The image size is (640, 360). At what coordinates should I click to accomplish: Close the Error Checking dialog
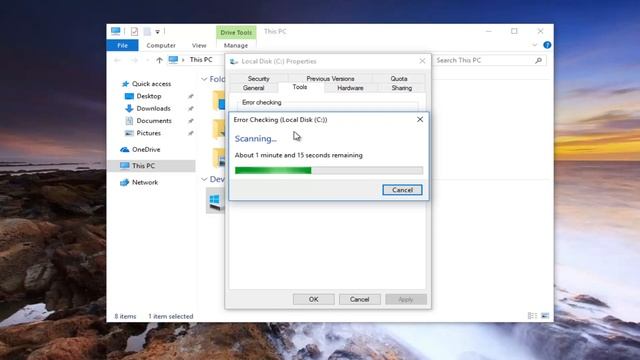(x=420, y=119)
